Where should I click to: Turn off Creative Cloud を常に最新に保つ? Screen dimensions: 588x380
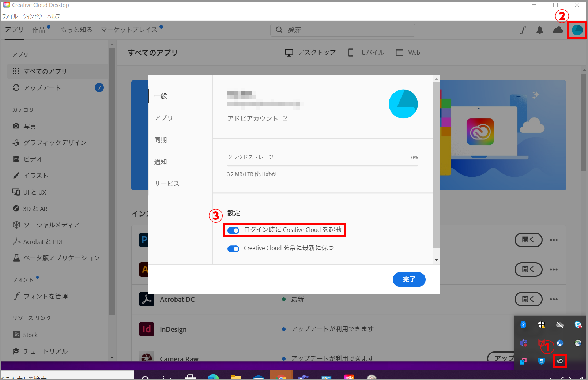[233, 248]
